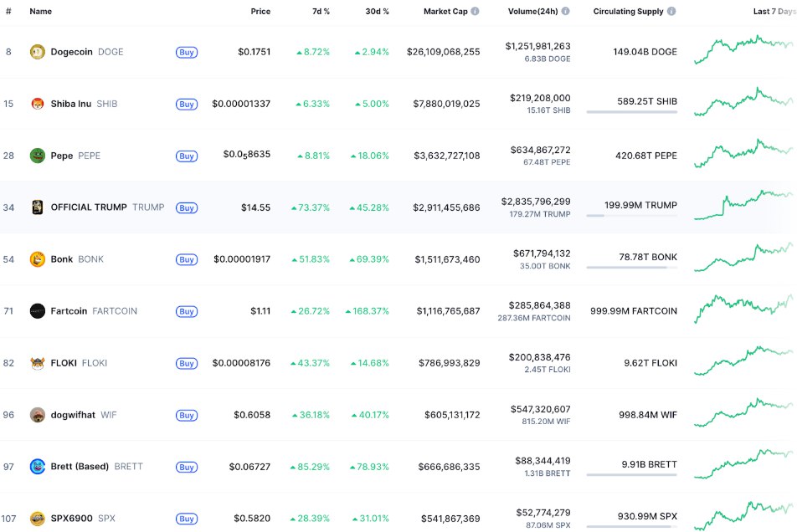This screenshot has width=797, height=532.
Task: Click the Brett (Based) coin logo
Action: [37, 467]
